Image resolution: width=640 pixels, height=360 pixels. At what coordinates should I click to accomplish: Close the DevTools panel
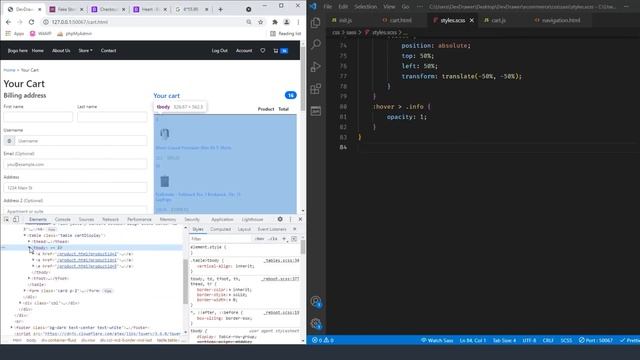click(300, 219)
